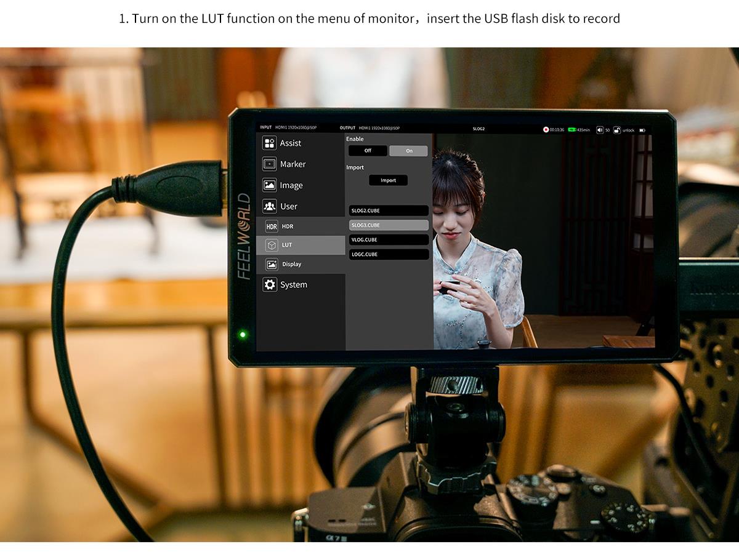
Task: Choose the SLOG3.CUBE LUT entry
Action: coord(389,225)
